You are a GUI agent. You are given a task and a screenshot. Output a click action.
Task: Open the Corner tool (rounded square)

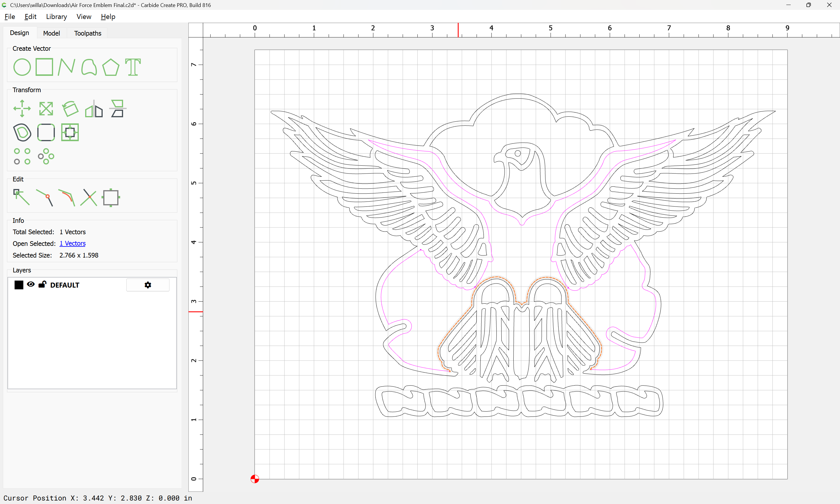click(x=46, y=132)
